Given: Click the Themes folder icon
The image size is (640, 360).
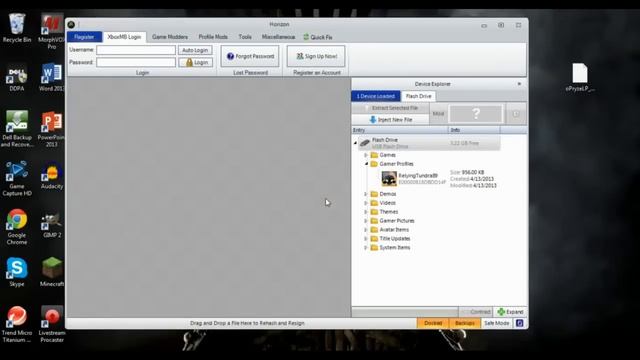Looking at the screenshot, I should [x=374, y=212].
